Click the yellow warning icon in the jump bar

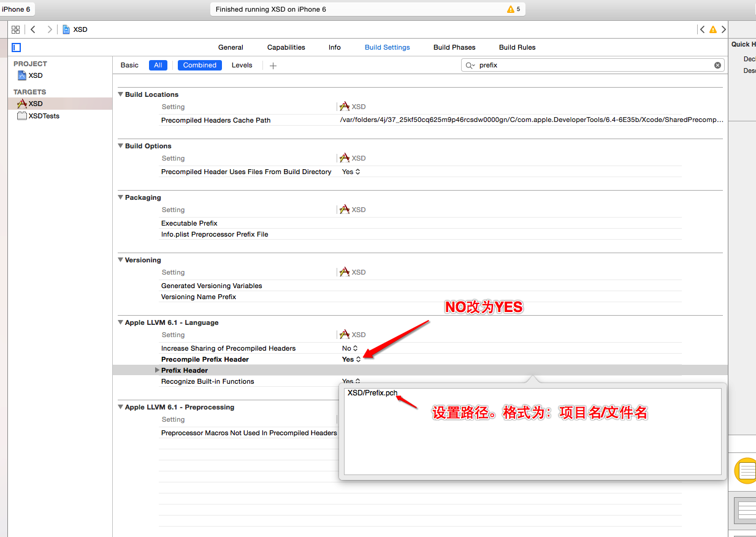712,29
